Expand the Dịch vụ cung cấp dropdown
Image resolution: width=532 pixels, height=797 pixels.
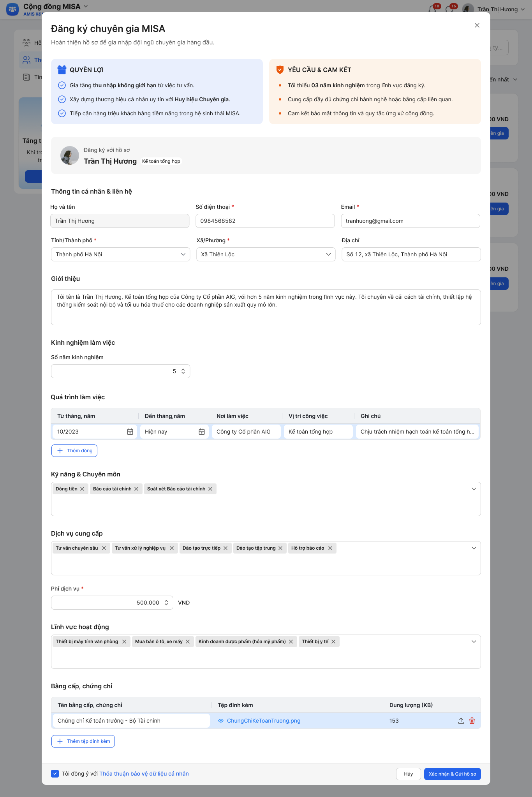[x=474, y=548]
